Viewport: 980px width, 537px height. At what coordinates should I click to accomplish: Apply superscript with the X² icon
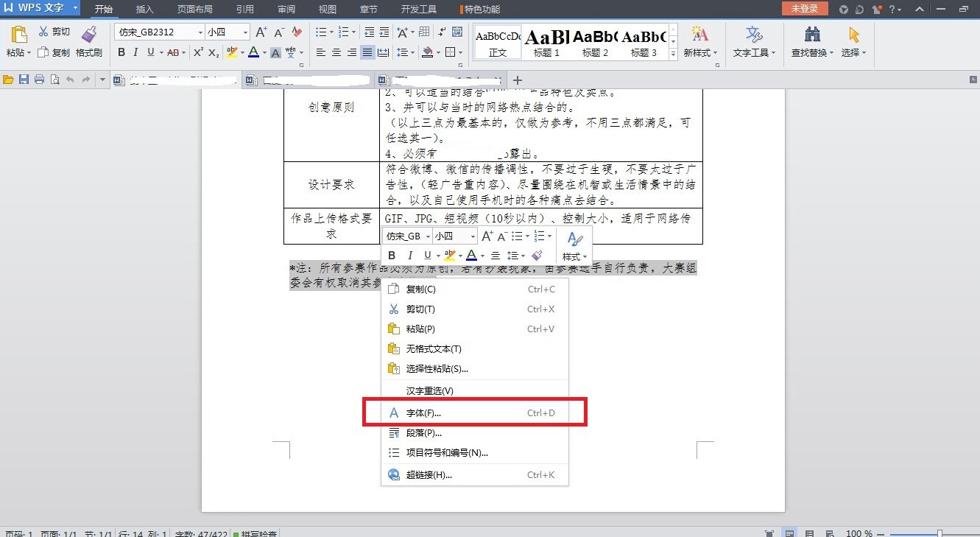pyautogui.click(x=197, y=52)
